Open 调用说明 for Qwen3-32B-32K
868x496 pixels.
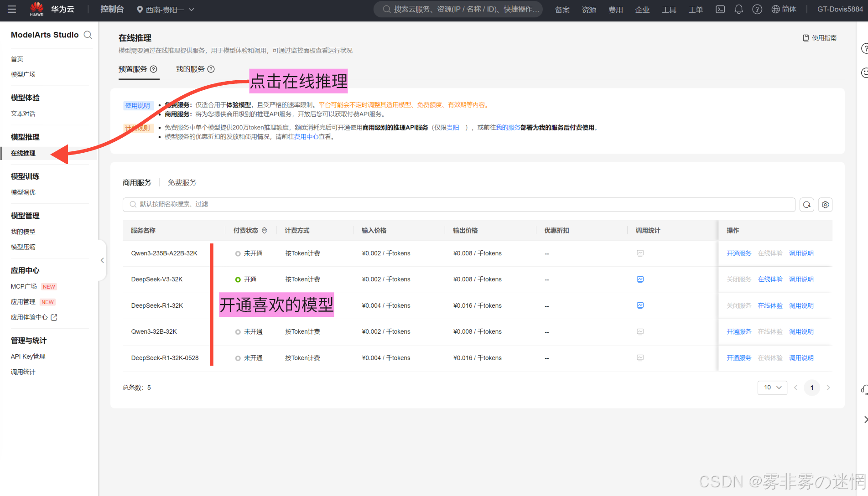click(801, 331)
